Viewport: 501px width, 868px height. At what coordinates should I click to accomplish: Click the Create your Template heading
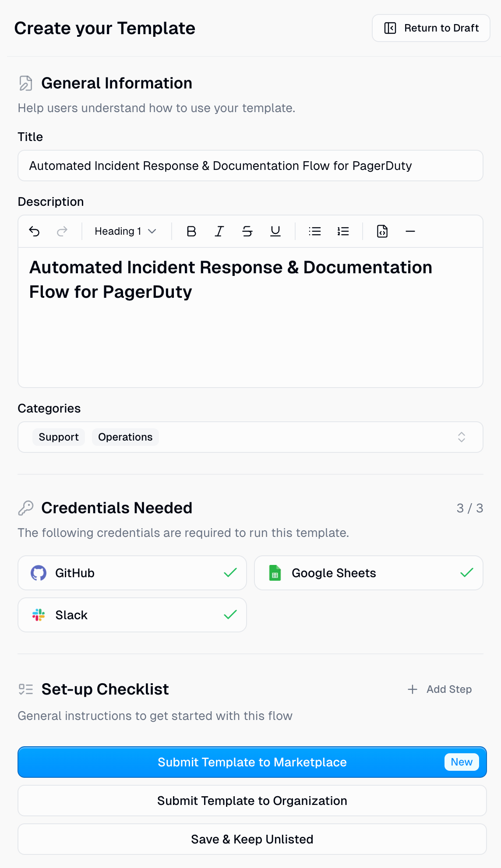pyautogui.click(x=105, y=28)
